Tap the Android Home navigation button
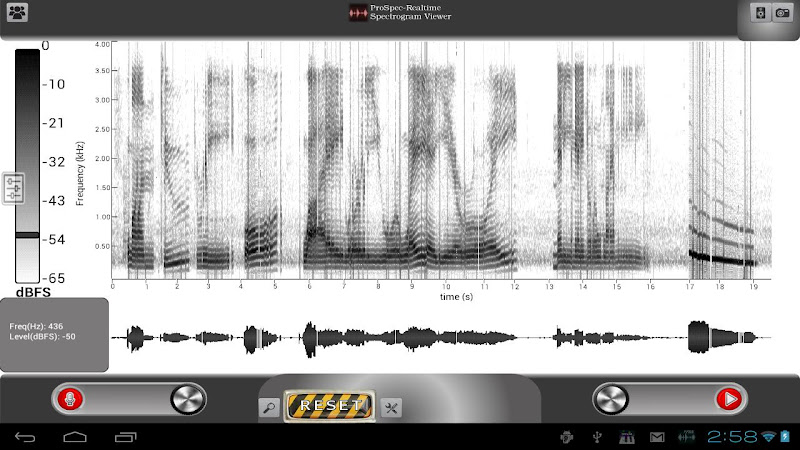 75,437
